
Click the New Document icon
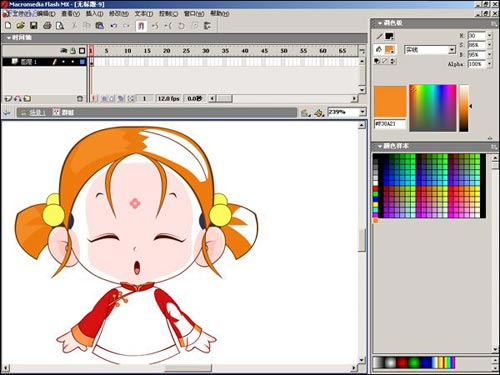[x=8, y=25]
